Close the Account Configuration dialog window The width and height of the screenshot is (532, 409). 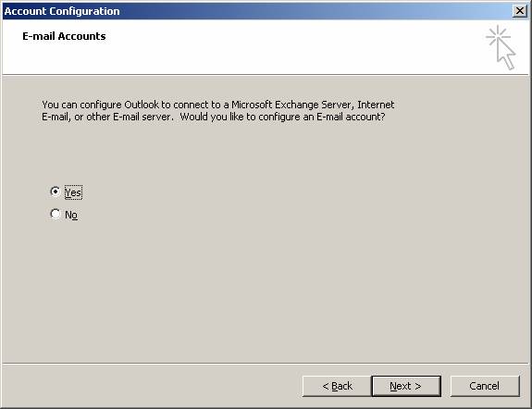[520, 11]
